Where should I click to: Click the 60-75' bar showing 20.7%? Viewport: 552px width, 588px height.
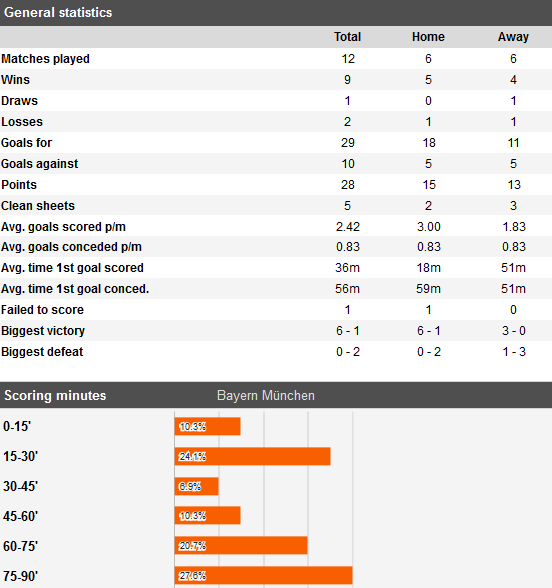(x=241, y=546)
